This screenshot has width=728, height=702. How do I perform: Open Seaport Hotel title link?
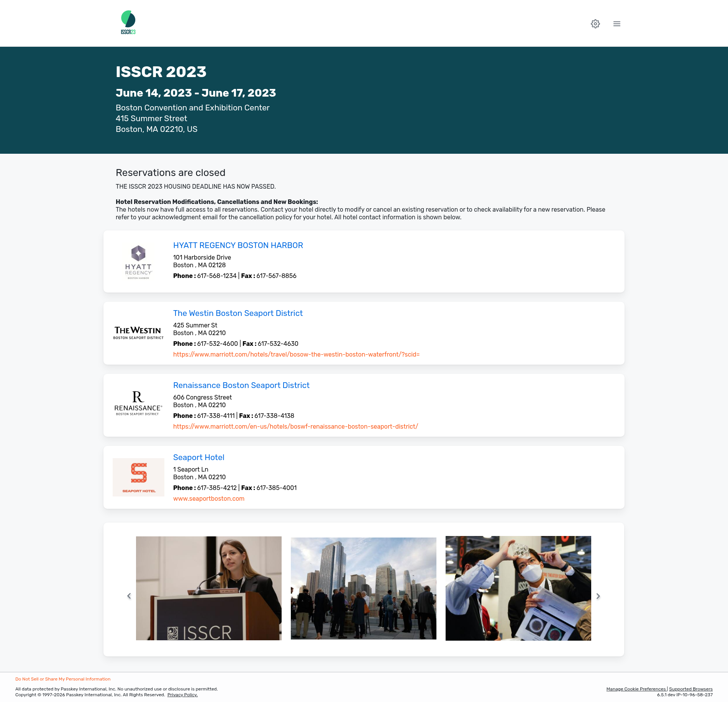tap(199, 457)
